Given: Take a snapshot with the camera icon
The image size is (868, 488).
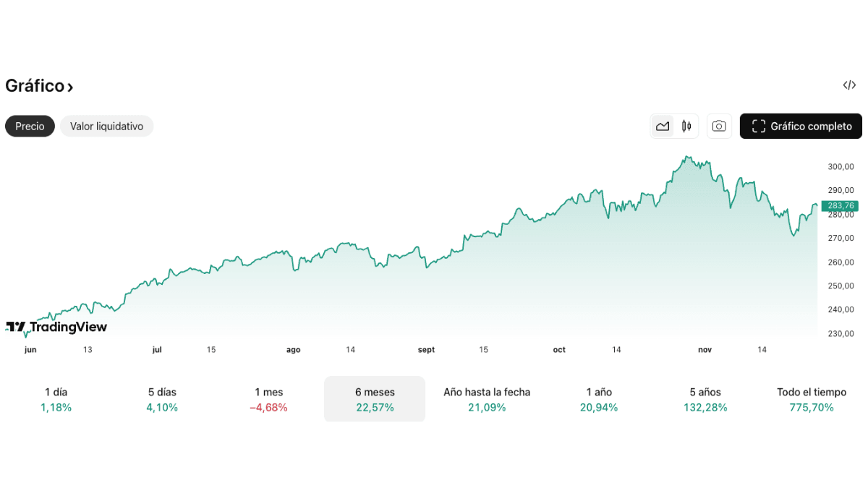Looking at the screenshot, I should [719, 126].
